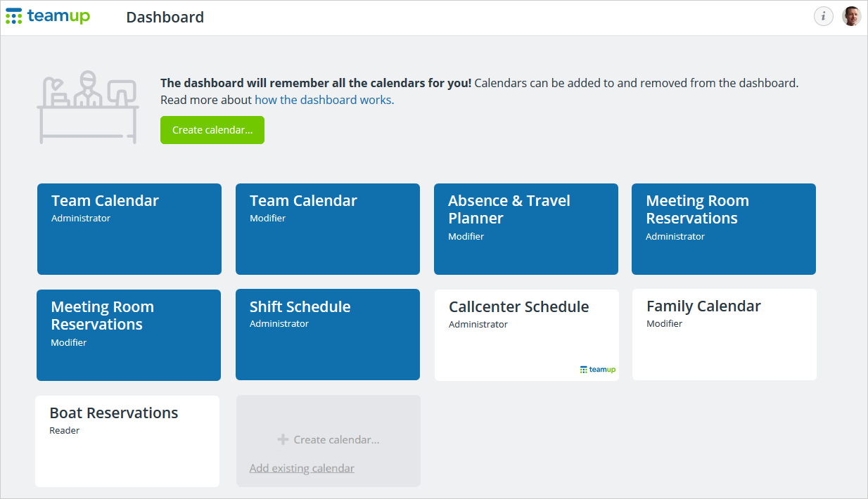Click the reception desk illustration icon
This screenshot has height=499, width=868.
pos(87,106)
